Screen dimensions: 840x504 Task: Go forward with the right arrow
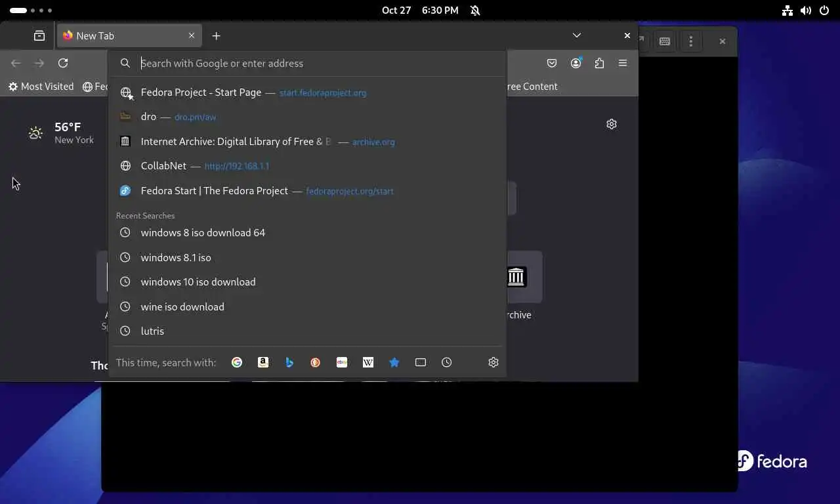[39, 63]
